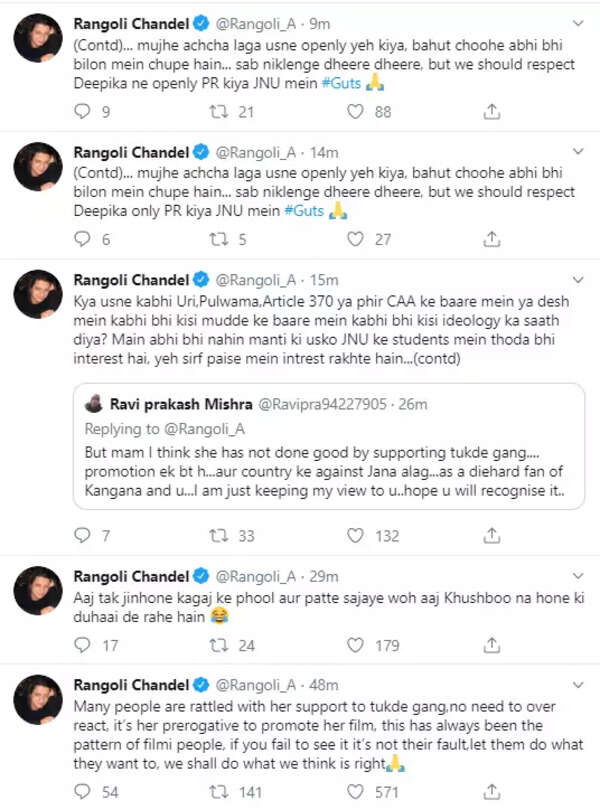Reply to the tweet with 54 replies

[x=82, y=792]
